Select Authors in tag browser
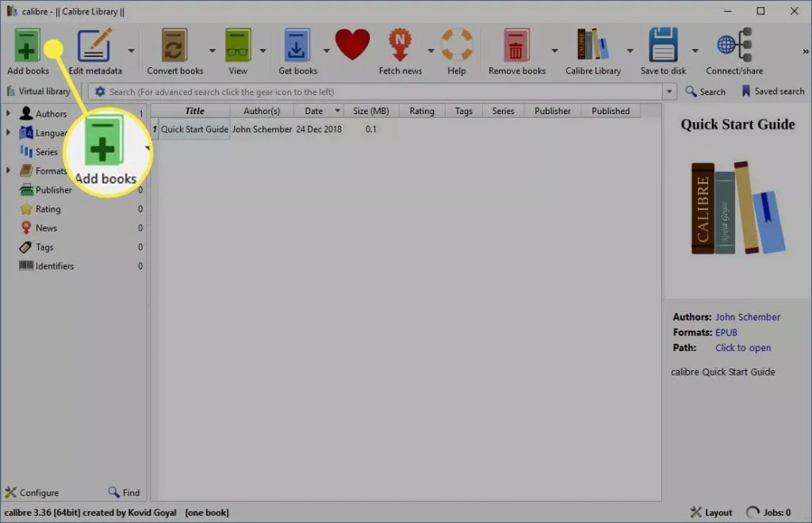 pyautogui.click(x=51, y=114)
